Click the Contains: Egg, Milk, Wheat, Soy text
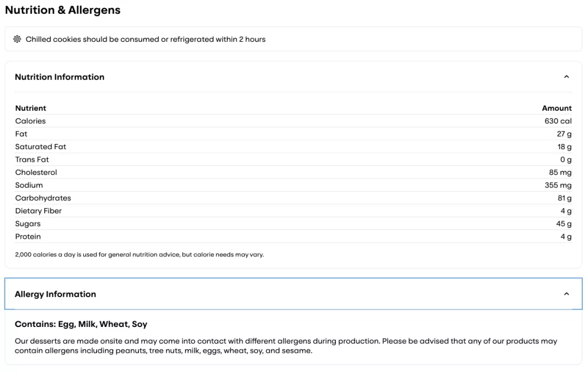This screenshot has height=374, width=588. coord(81,324)
